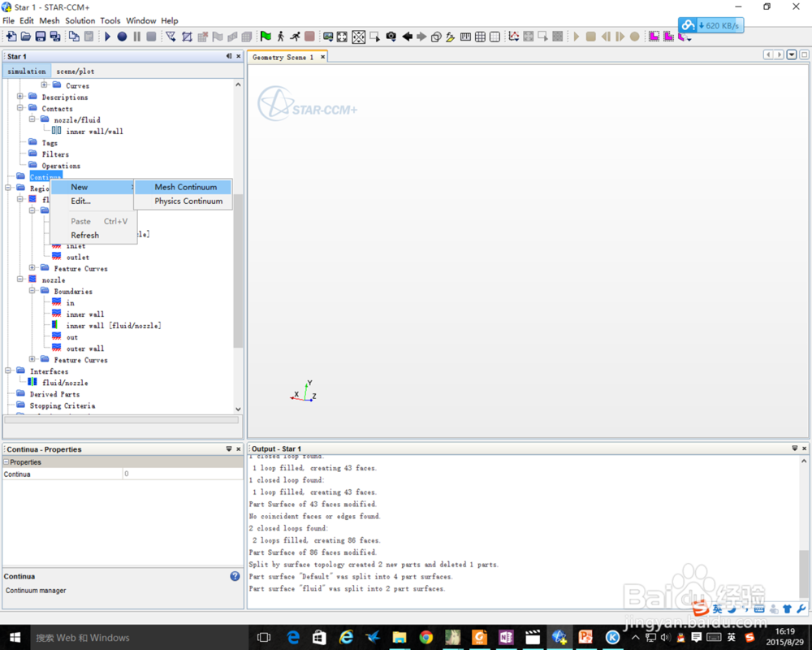
Task: Open the Solution menu
Action: (80, 21)
